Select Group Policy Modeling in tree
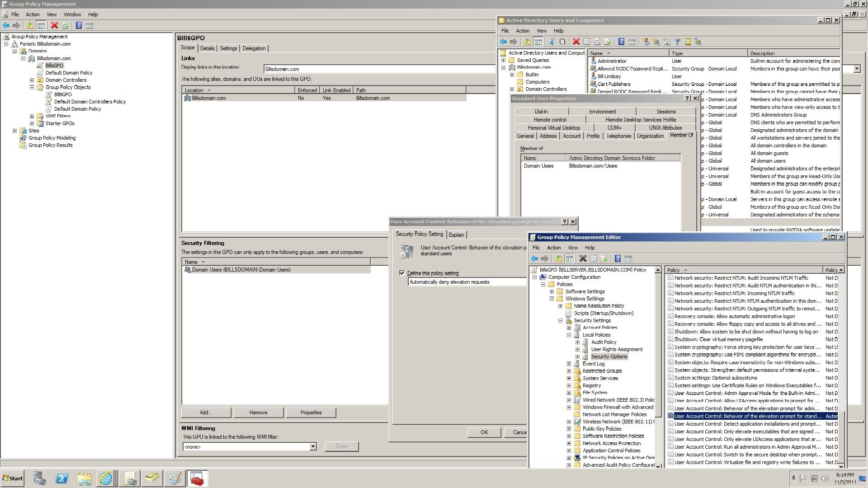868x488 pixels. click(x=52, y=138)
